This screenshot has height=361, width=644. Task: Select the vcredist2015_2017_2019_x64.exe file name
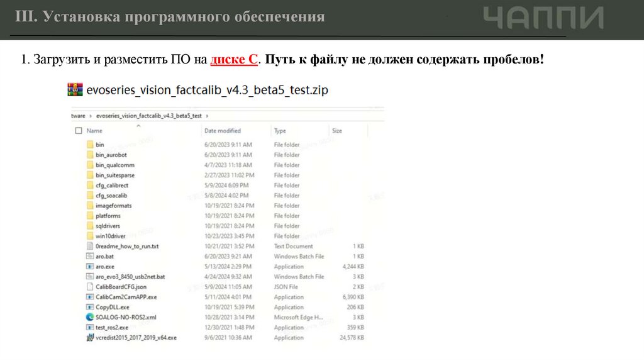point(136,338)
